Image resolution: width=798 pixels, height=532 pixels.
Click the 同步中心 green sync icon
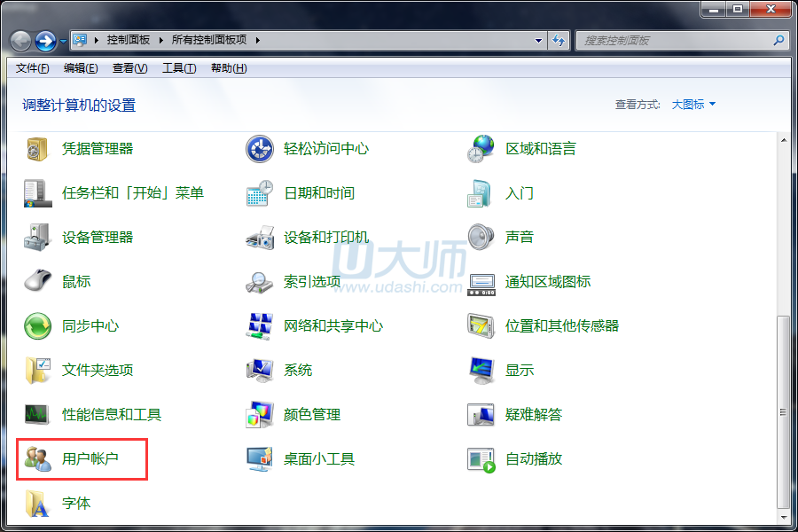pos(38,326)
